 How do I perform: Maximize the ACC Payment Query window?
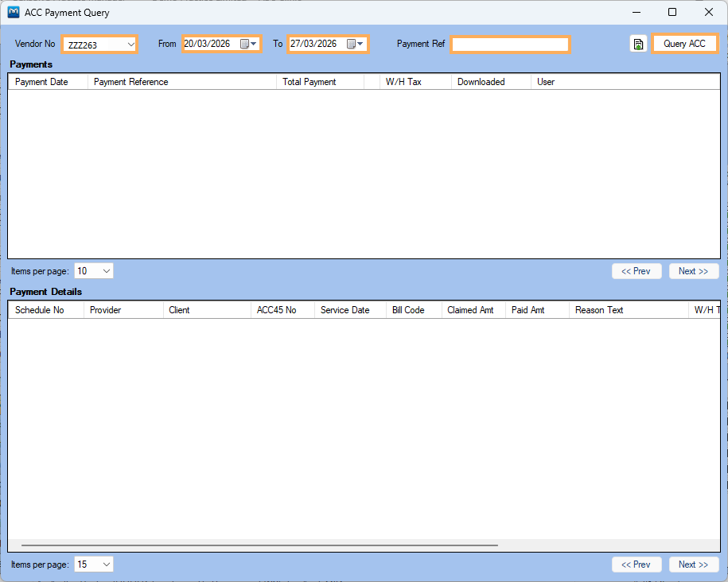672,12
